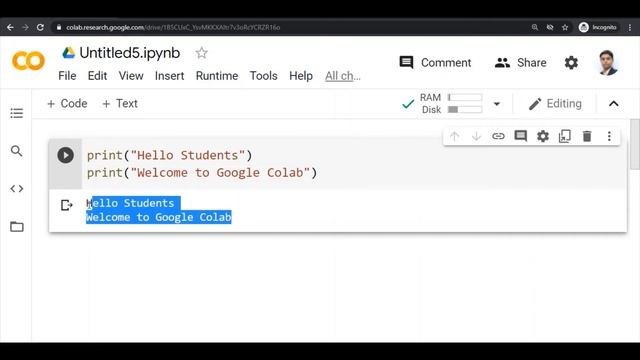Viewport: 640px width, 360px height.
Task: Click the third-party cookies blocked eye icon
Action: (550, 27)
